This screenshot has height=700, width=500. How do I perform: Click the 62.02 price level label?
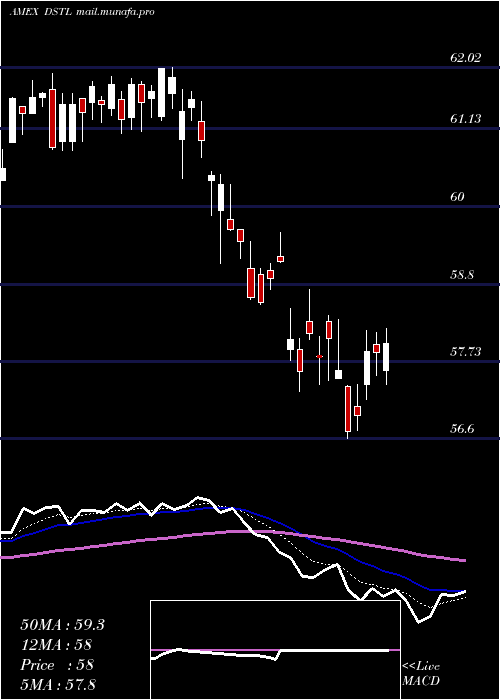[x=465, y=57]
